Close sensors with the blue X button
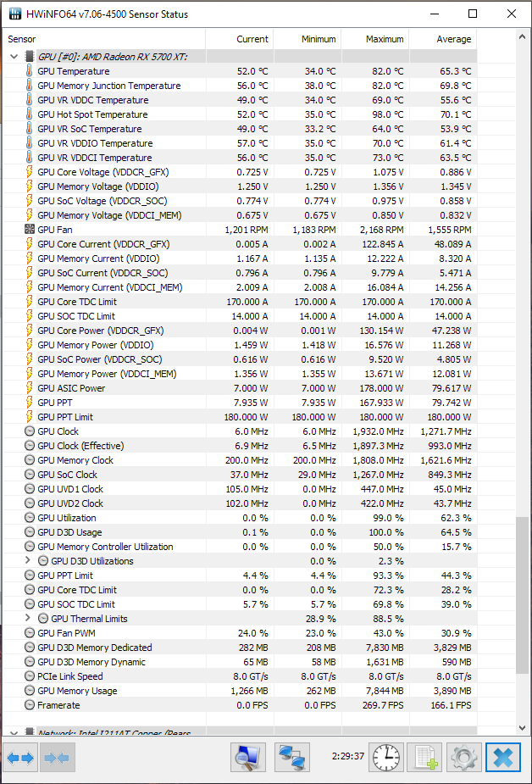 pyautogui.click(x=503, y=758)
